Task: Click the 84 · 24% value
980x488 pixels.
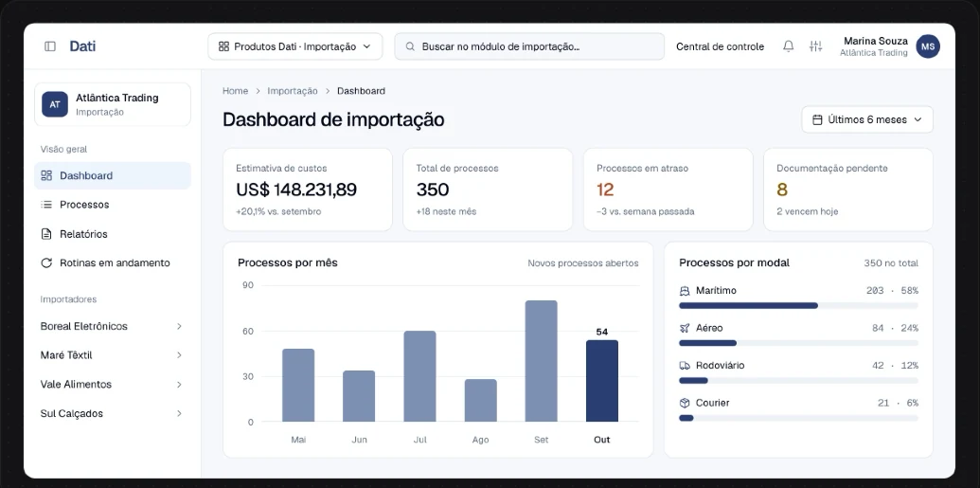Action: click(896, 328)
